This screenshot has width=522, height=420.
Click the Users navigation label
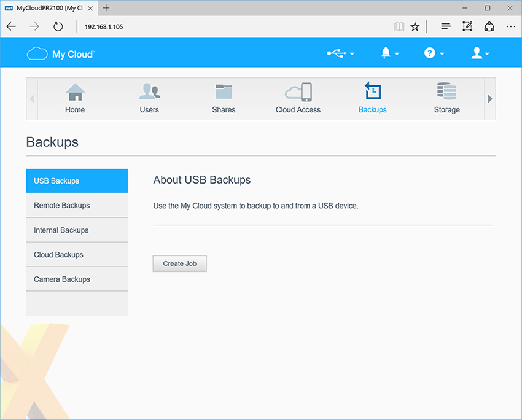[149, 110]
